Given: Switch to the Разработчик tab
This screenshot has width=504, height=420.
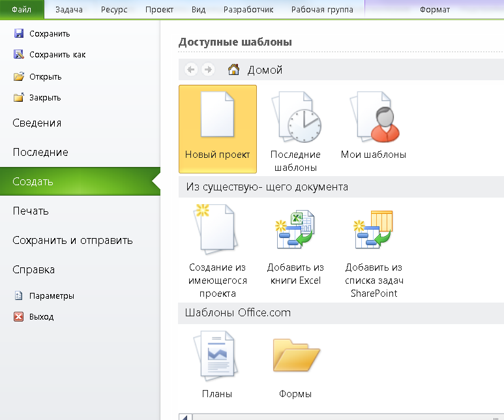Looking at the screenshot, I should 248,10.
